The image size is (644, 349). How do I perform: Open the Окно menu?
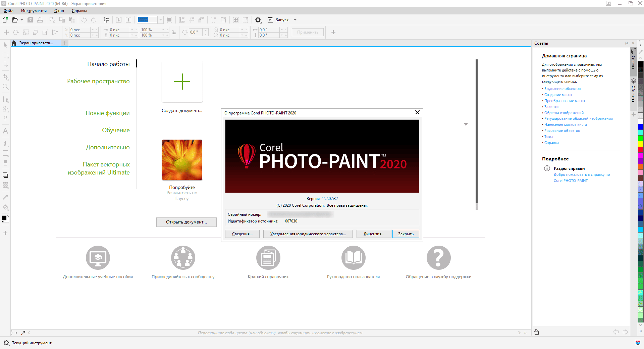(59, 11)
